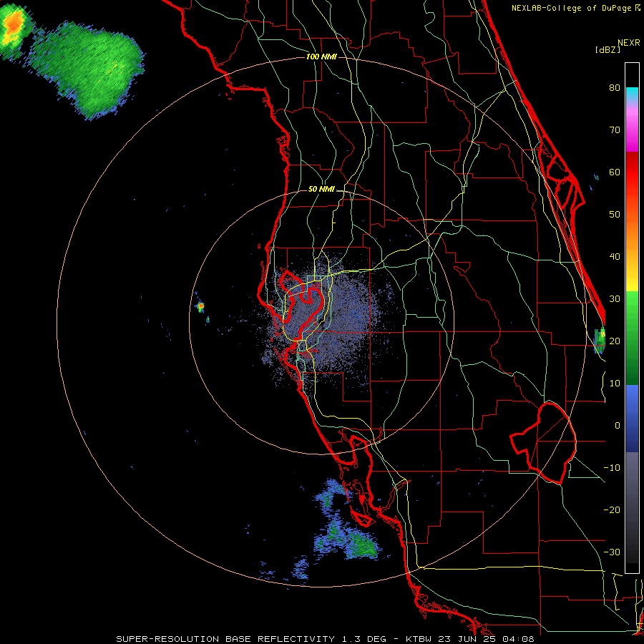The image size is (644, 644).
Task: Click the 50 dBZ value on the scale
Action: click(x=615, y=215)
